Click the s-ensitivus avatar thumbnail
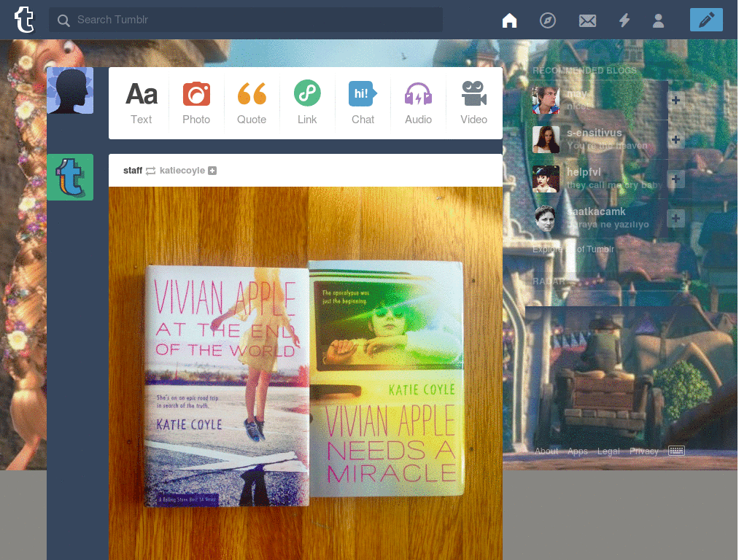The height and width of the screenshot is (560, 747). [546, 139]
